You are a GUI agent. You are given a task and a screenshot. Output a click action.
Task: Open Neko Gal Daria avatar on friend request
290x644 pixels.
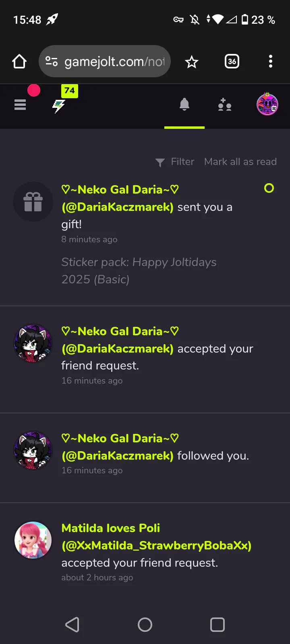[33, 343]
